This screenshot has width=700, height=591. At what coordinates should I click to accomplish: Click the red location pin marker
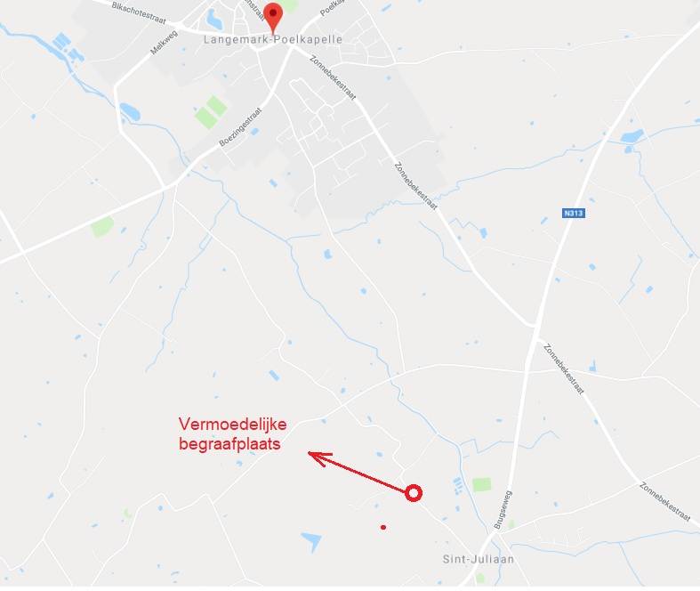tap(273, 17)
